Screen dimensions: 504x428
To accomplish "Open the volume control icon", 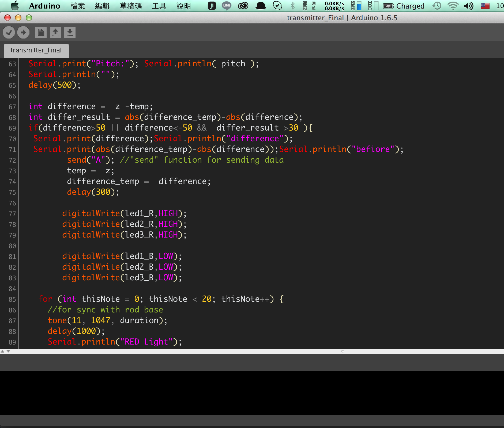I will point(469,6).
